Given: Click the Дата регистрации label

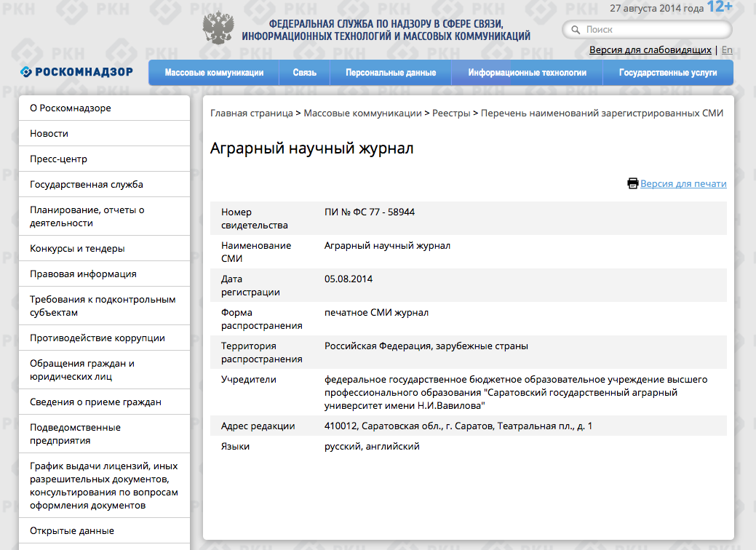Looking at the screenshot, I should tap(250, 286).
